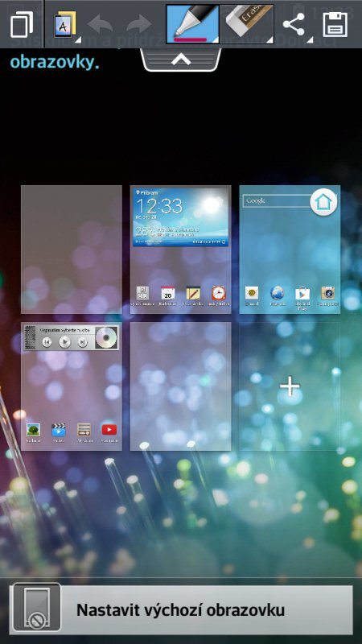Tap the icon inside Nastavit výchozí obrazovku bar

[x=36, y=608]
